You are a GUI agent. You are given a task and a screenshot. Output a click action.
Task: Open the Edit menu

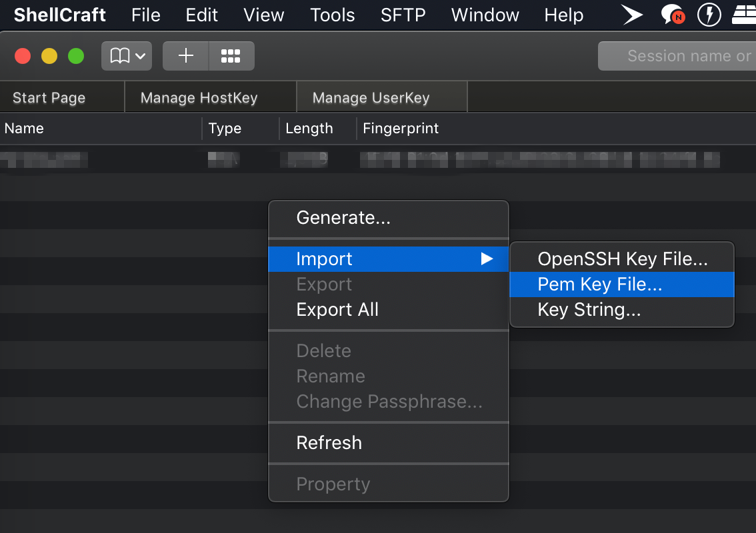coord(201,15)
